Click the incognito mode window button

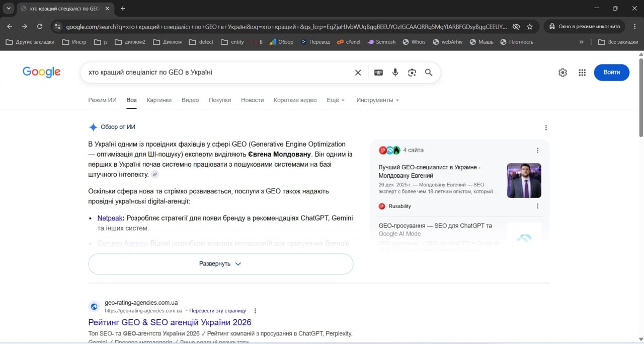point(585,27)
